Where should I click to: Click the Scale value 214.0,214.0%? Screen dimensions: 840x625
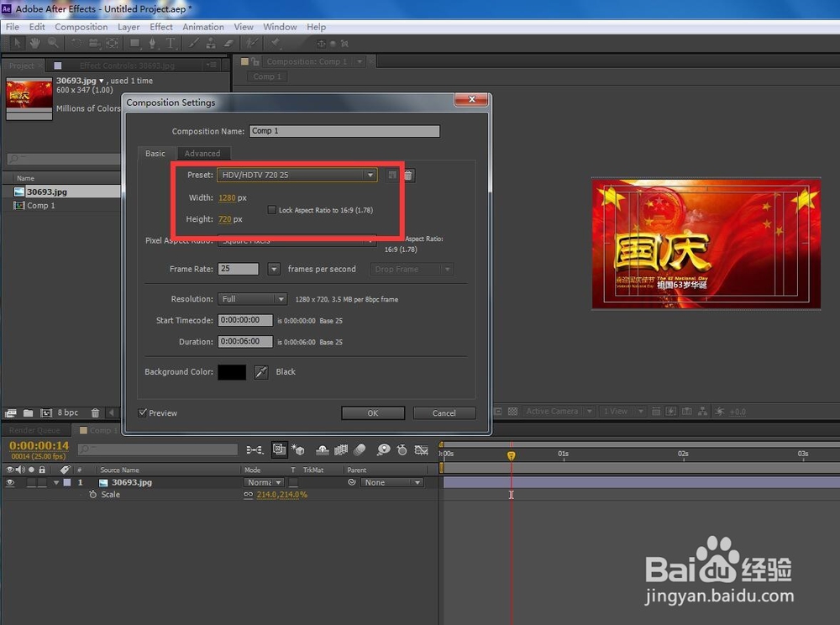(x=281, y=494)
